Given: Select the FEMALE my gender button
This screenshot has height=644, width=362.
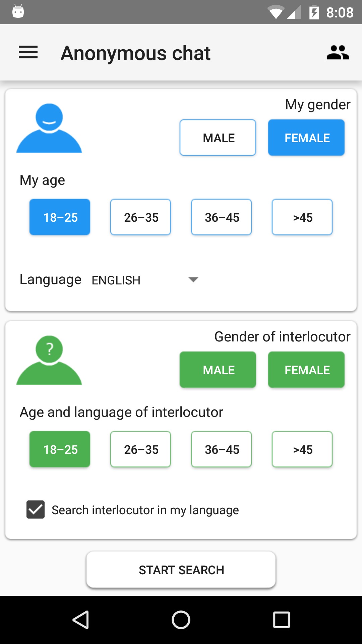Looking at the screenshot, I should coord(306,138).
